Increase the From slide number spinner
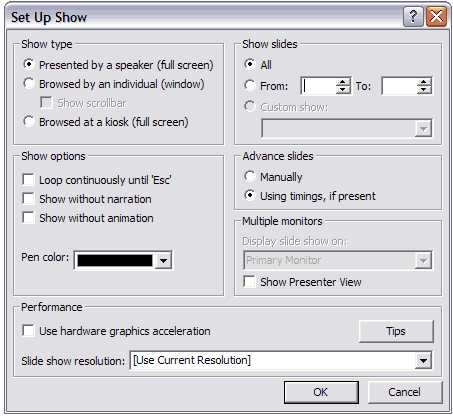Viewport: 453px width, 417px height. [342, 82]
